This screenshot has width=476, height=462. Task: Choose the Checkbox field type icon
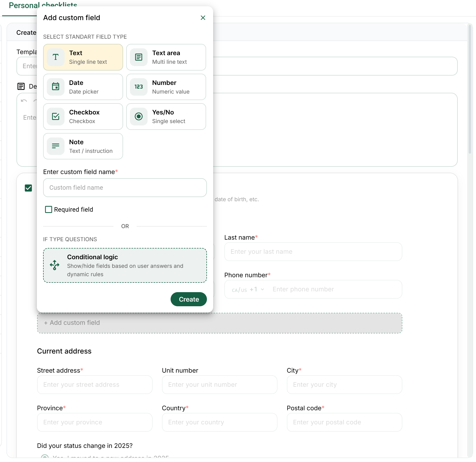pyautogui.click(x=56, y=117)
